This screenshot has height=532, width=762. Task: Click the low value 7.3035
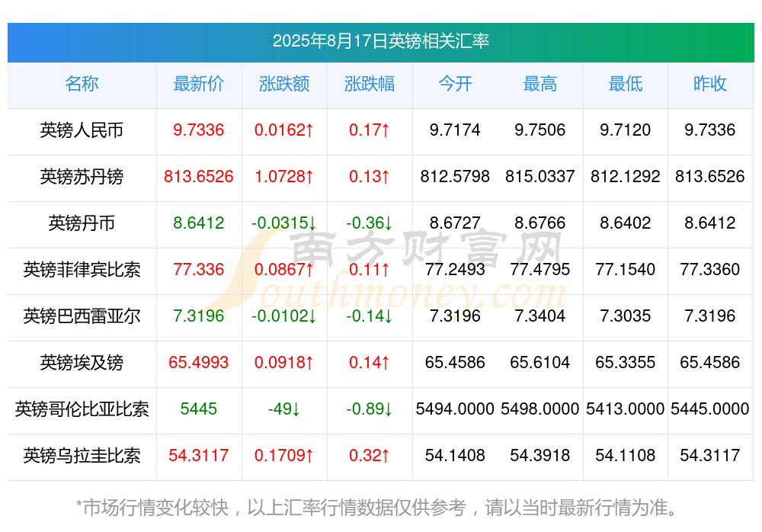626,316
